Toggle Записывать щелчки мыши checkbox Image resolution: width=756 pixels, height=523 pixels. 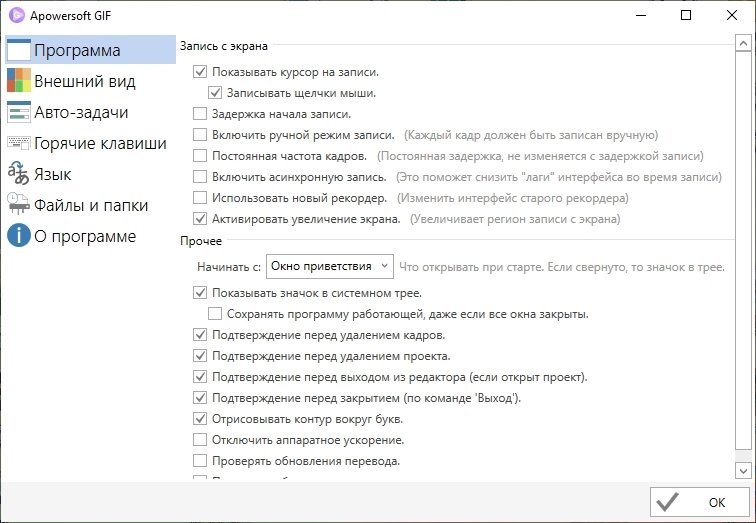pyautogui.click(x=215, y=93)
